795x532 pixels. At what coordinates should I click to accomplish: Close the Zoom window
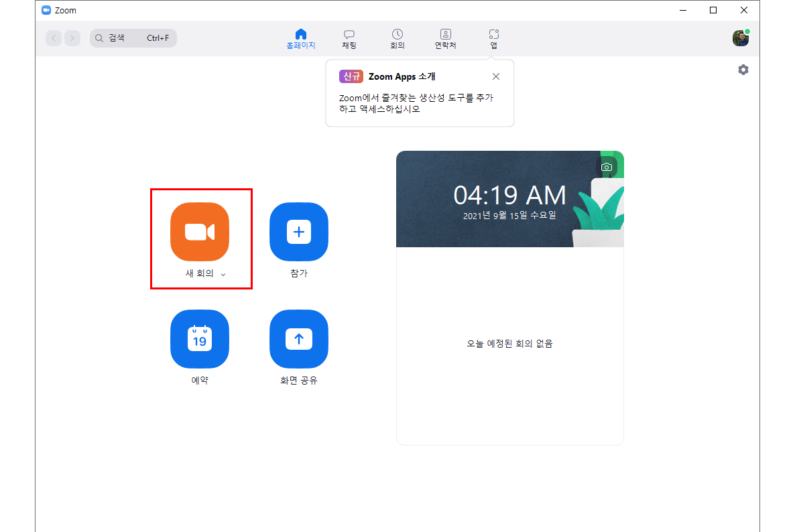click(744, 10)
